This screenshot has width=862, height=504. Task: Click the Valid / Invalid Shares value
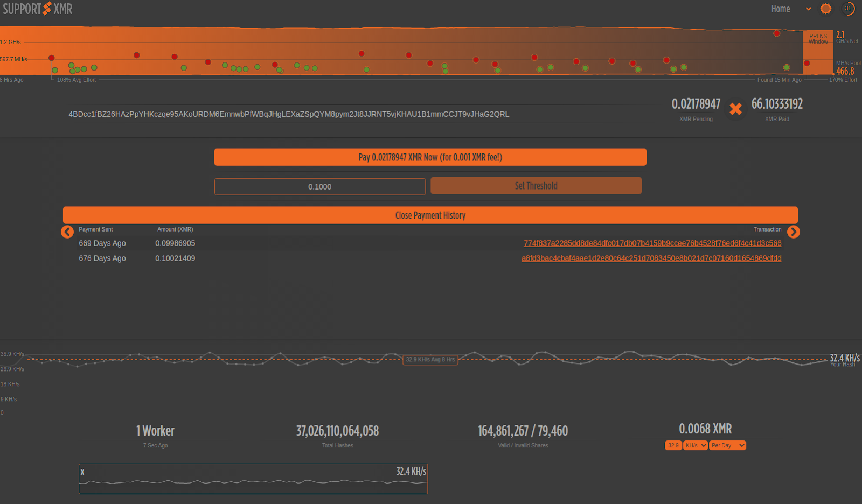pos(523,431)
